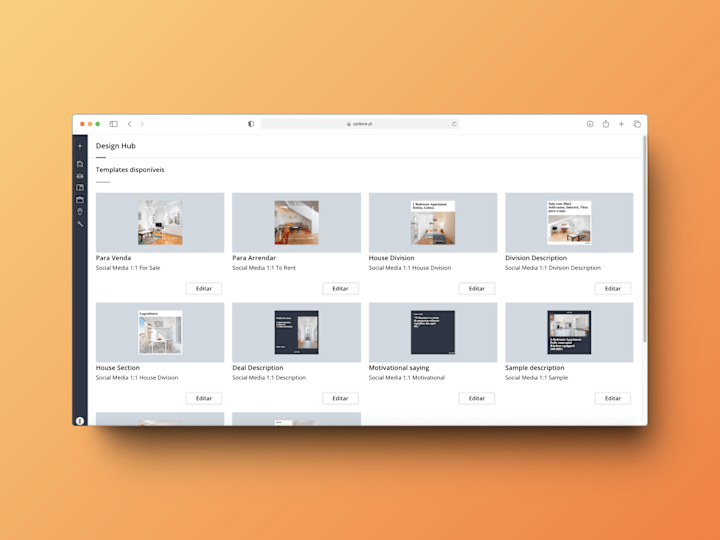Click the Para Arrendar title text
This screenshot has height=540, width=720.
point(254,258)
